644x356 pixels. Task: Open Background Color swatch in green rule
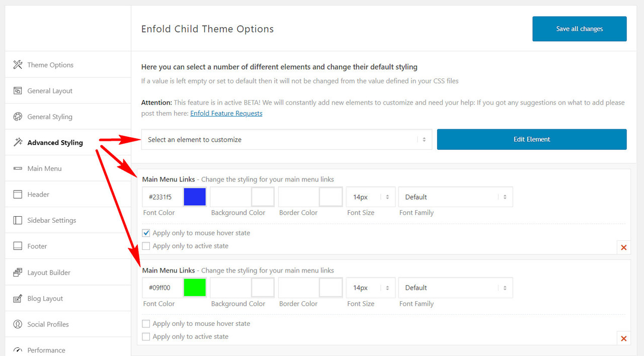[263, 288]
